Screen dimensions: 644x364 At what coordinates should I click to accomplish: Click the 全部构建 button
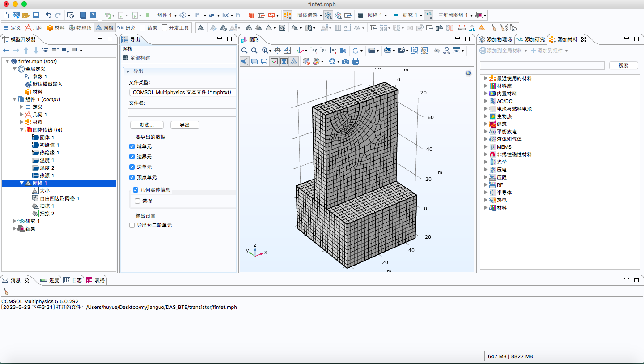136,58
